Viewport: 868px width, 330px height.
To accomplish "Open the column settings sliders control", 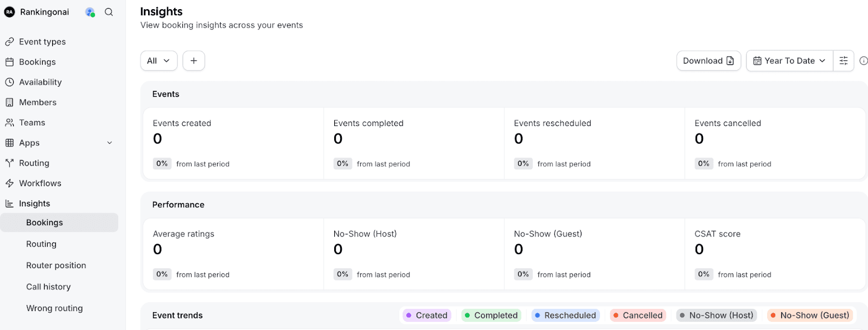I will pyautogui.click(x=843, y=60).
